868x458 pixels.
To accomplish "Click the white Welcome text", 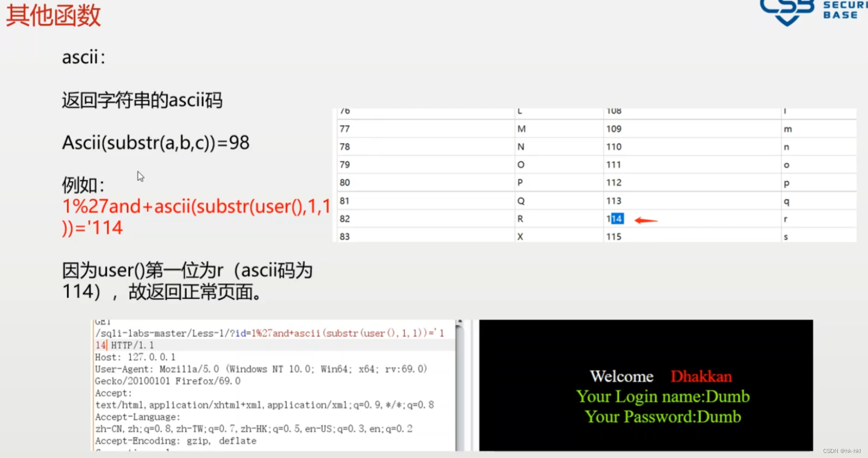I will (x=622, y=376).
